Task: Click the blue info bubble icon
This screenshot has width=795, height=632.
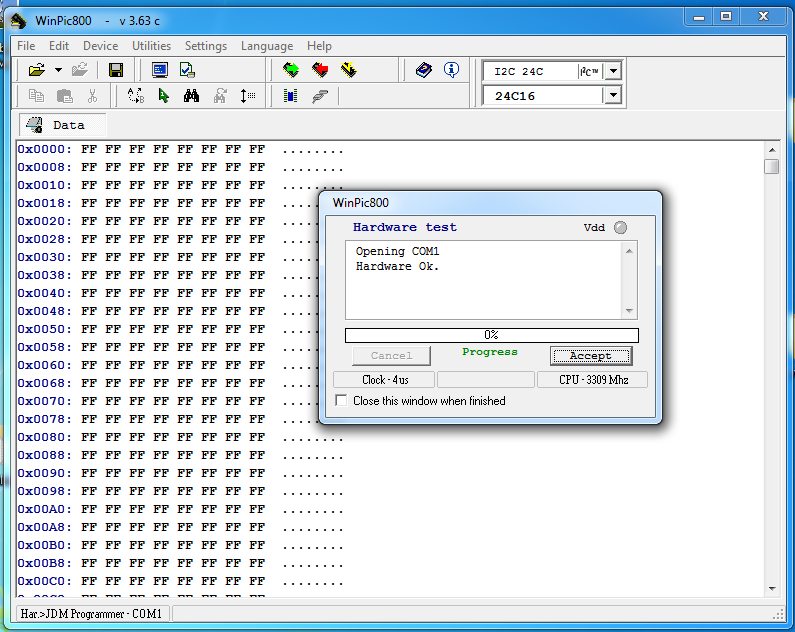Action: 451,69
